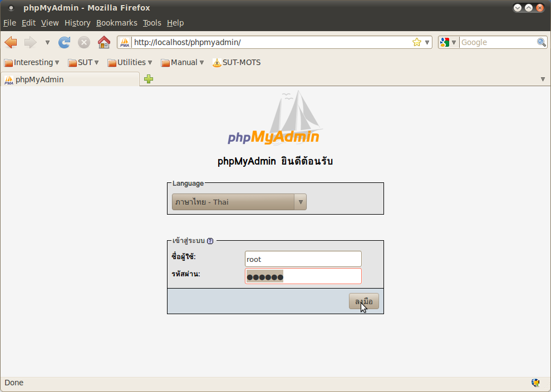Open the View menu
551x392 pixels.
click(50, 23)
